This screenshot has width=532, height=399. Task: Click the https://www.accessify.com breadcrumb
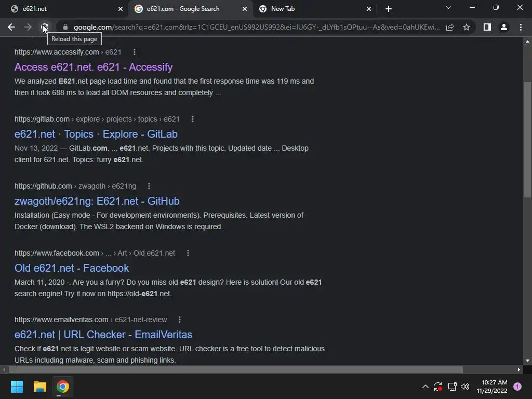coord(57,52)
